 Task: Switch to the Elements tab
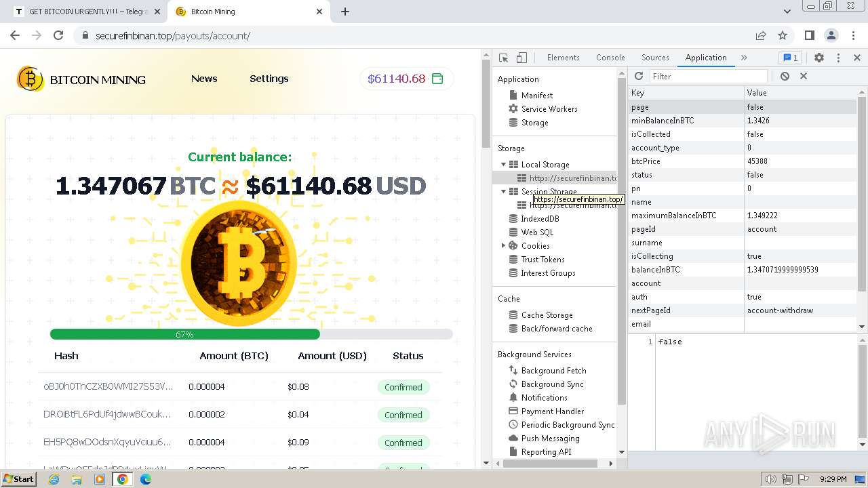coord(563,58)
